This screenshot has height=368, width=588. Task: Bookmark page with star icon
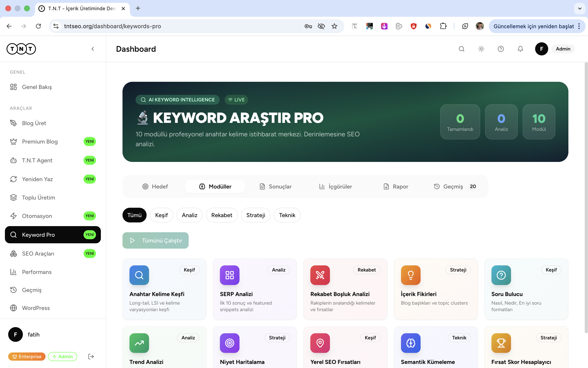(x=334, y=26)
